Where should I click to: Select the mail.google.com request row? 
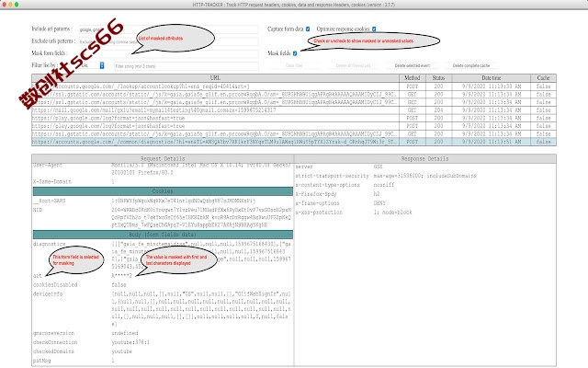(294, 110)
